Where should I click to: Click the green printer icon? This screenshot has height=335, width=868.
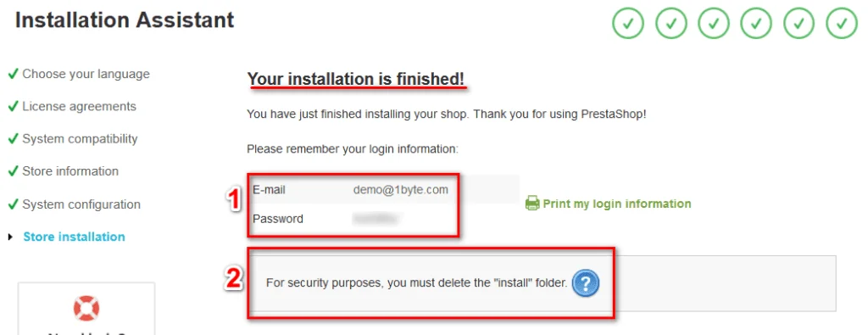(x=532, y=204)
